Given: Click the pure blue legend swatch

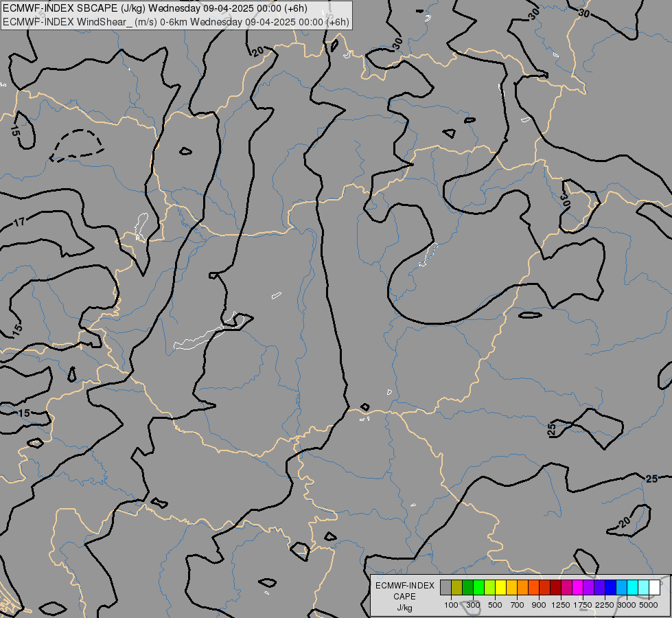Looking at the screenshot, I should [611, 588].
